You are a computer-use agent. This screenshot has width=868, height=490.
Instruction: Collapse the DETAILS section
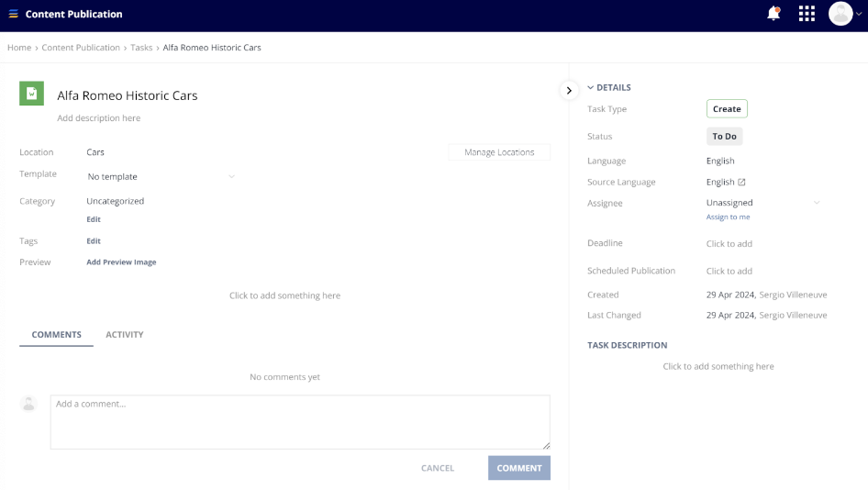pos(609,87)
